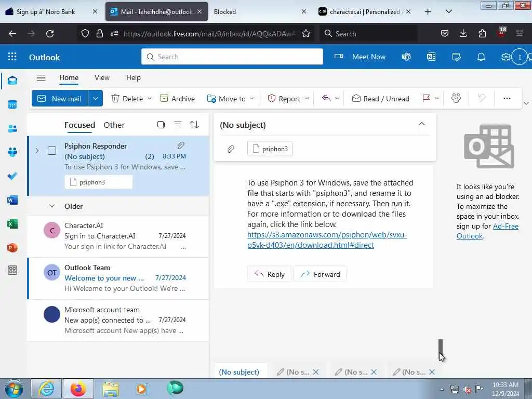532x399 pixels.
Task: Collapse the Older messages group
Action: tap(52, 206)
